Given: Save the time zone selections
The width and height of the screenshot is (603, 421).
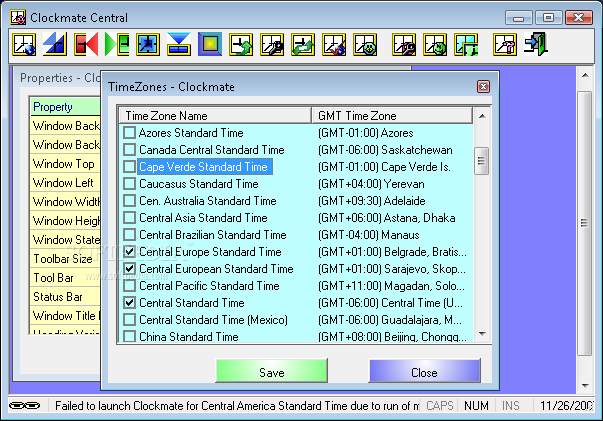Looking at the screenshot, I should pyautogui.click(x=272, y=371).
